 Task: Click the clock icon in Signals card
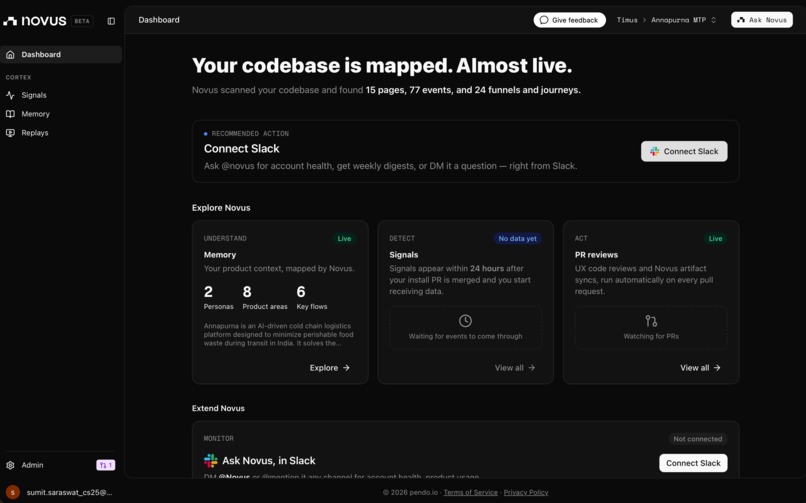465,321
